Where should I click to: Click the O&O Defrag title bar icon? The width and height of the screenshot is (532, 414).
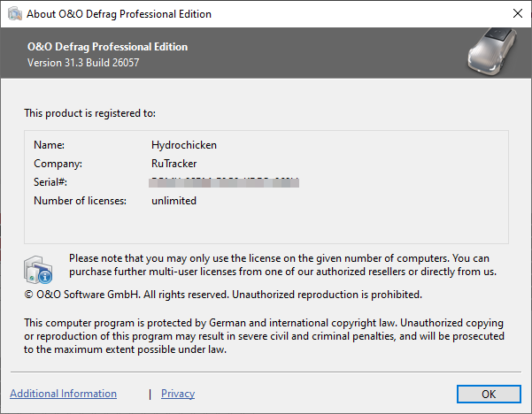(14, 14)
